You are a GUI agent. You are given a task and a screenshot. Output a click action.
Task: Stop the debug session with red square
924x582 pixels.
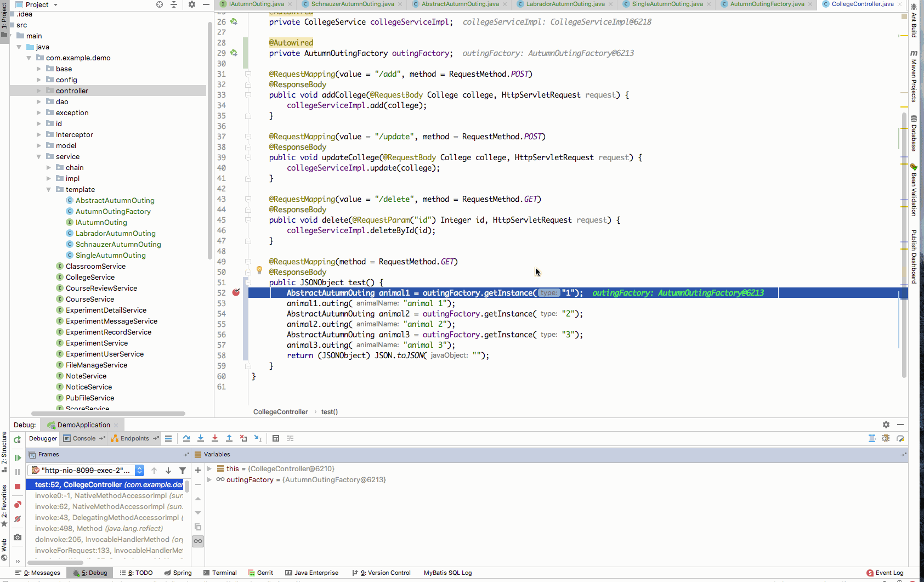tap(18, 487)
